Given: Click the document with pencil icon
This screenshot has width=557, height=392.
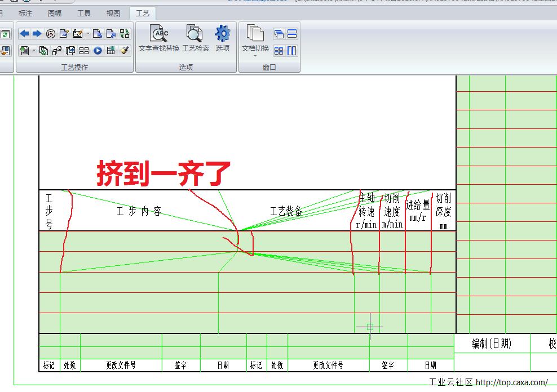Looking at the screenshot, I should [64, 34].
